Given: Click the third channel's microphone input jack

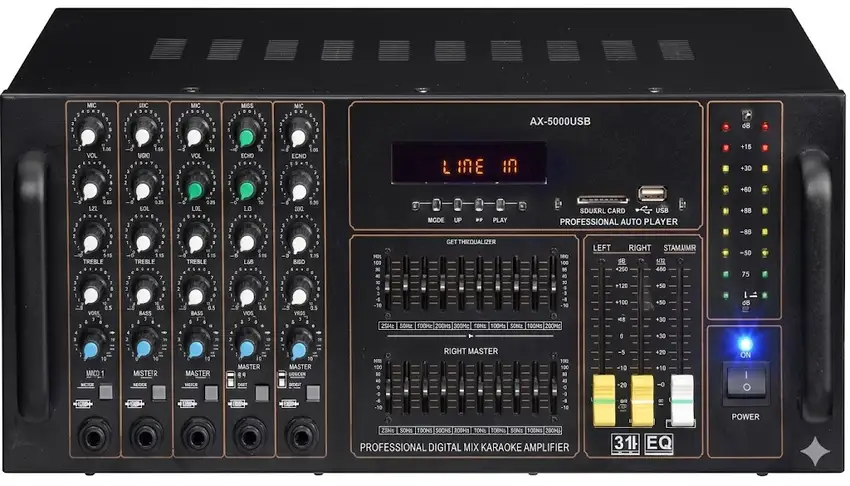Looking at the screenshot, I should pyautogui.click(x=198, y=436).
